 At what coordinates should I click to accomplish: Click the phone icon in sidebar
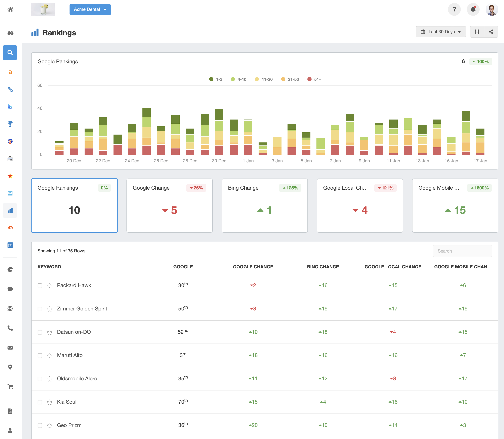10,328
